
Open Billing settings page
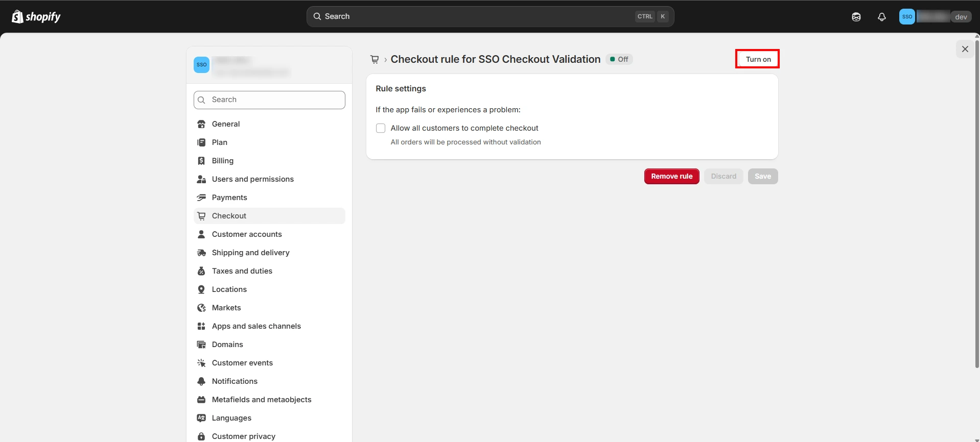(269, 161)
